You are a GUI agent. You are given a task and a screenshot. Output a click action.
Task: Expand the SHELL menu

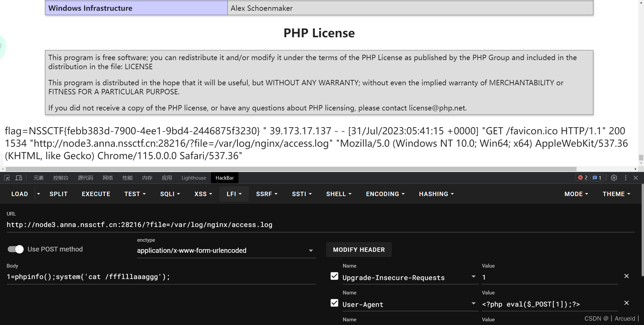click(339, 194)
